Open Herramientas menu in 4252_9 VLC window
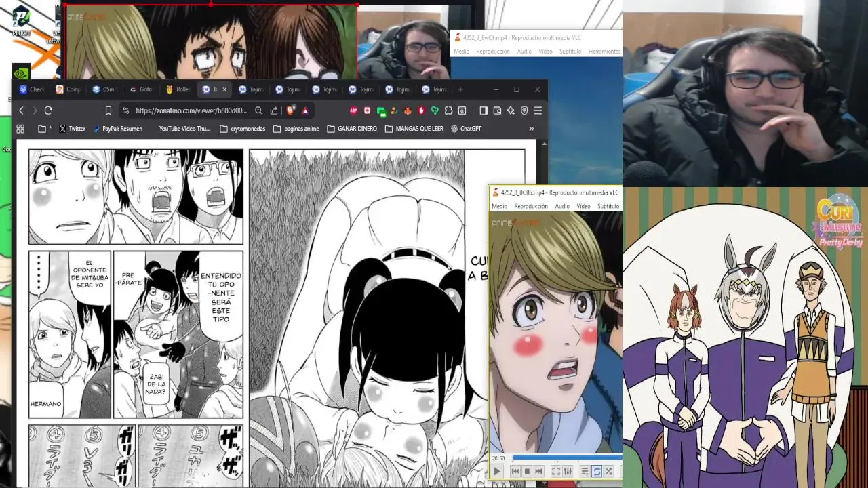 pos(604,52)
